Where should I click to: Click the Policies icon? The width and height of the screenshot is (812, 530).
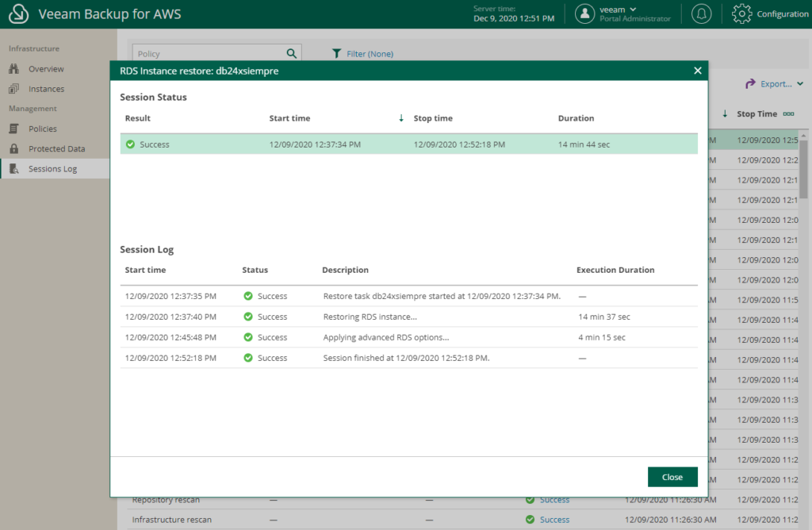coord(14,129)
